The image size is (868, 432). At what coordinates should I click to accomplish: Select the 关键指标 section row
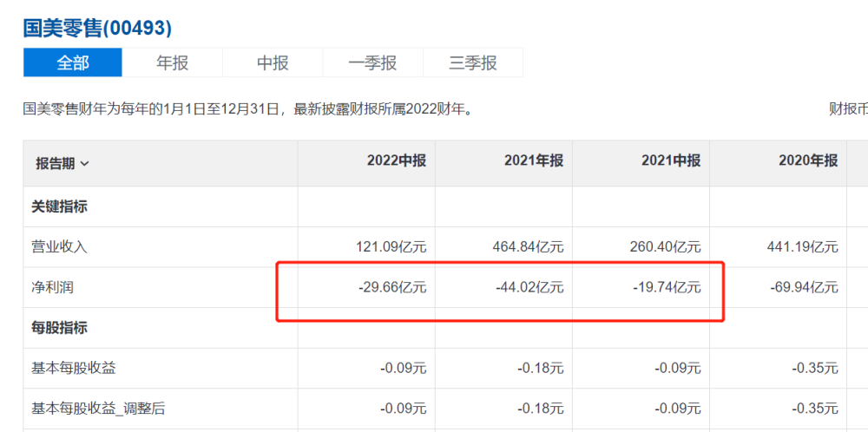[x=59, y=206]
